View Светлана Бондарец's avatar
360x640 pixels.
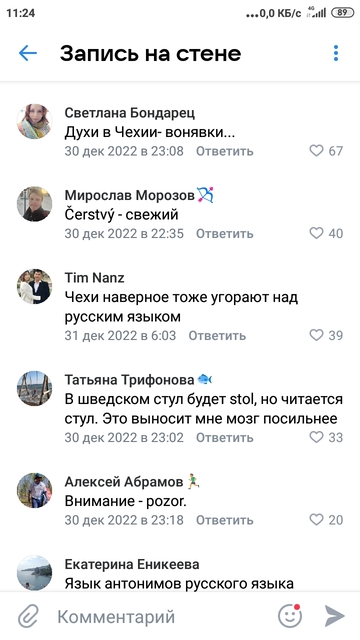coord(34,121)
